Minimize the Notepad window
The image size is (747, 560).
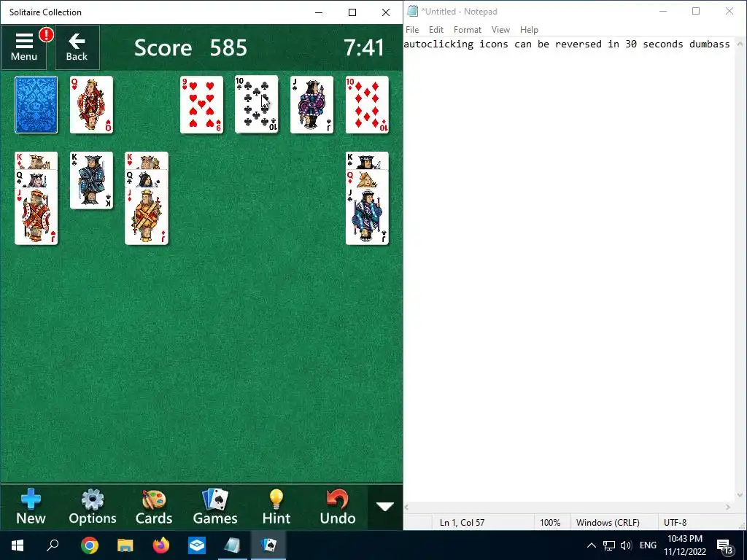662,12
